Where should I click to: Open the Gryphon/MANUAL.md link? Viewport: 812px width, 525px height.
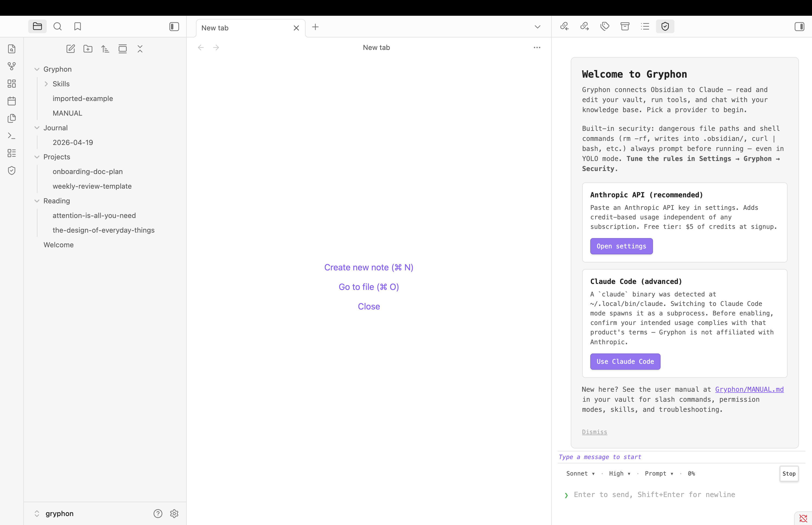(x=749, y=389)
